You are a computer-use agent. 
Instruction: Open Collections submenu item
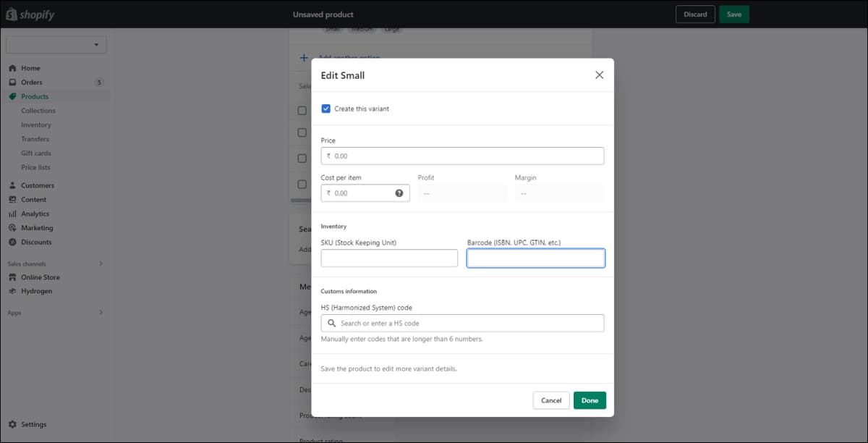(x=38, y=111)
